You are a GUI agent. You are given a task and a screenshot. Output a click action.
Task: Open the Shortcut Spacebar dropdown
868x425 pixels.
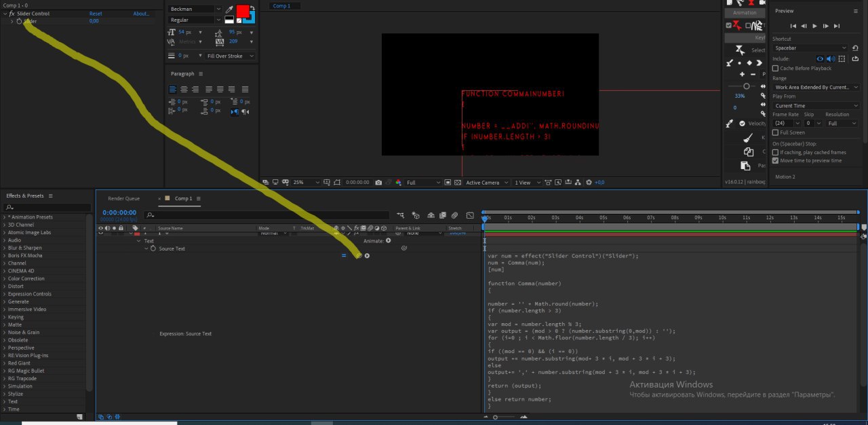coord(810,48)
